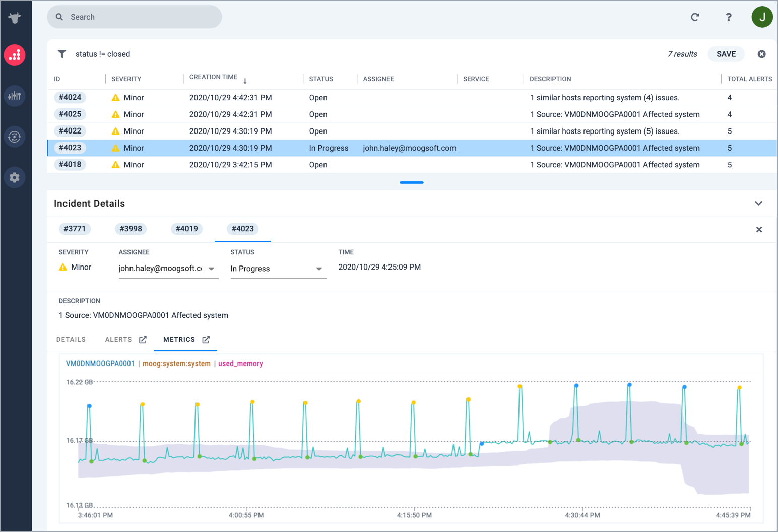Open the In Progress status dropdown
The image size is (778, 532).
[x=319, y=269]
